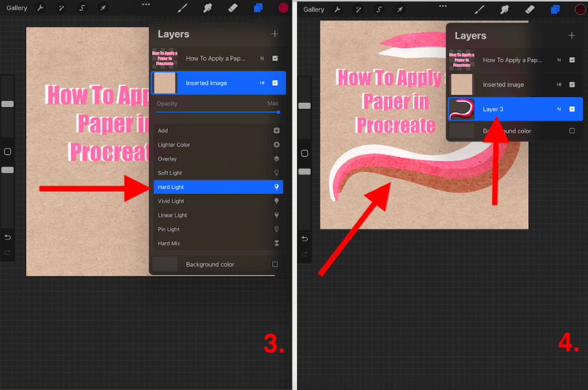Image resolution: width=588 pixels, height=390 pixels.
Task: Click the brush opacity slider in right screenshot sidebar
Action: [x=304, y=172]
